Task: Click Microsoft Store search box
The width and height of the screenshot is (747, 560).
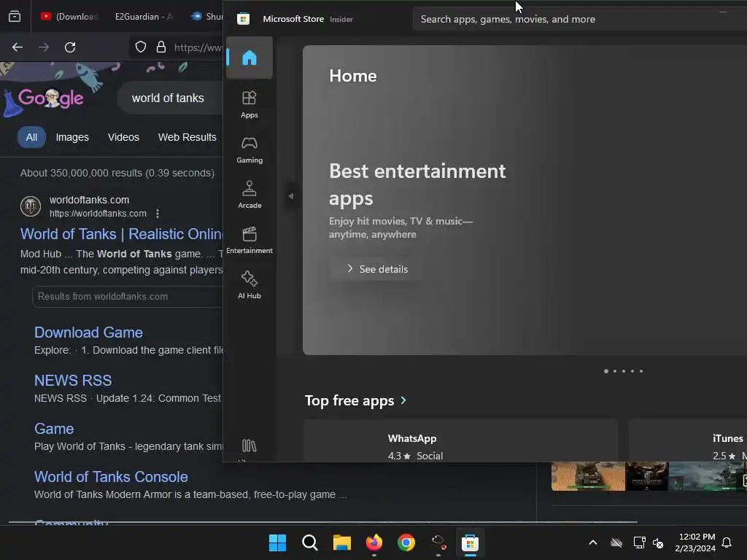Action: click(578, 19)
